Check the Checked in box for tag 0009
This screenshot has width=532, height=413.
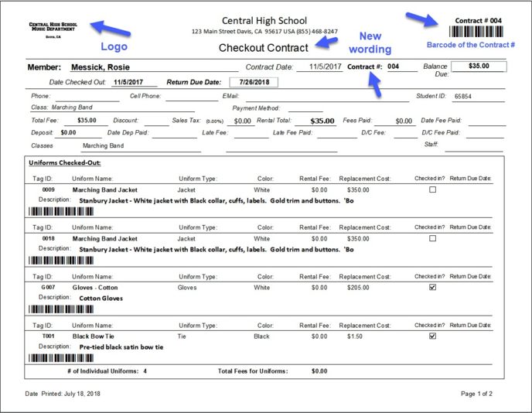pos(432,189)
